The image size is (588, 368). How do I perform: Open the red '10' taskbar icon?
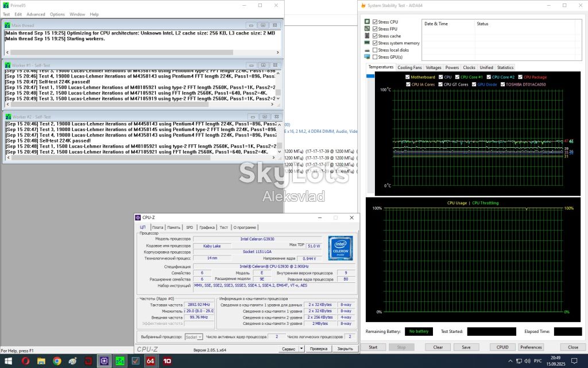pos(167,361)
